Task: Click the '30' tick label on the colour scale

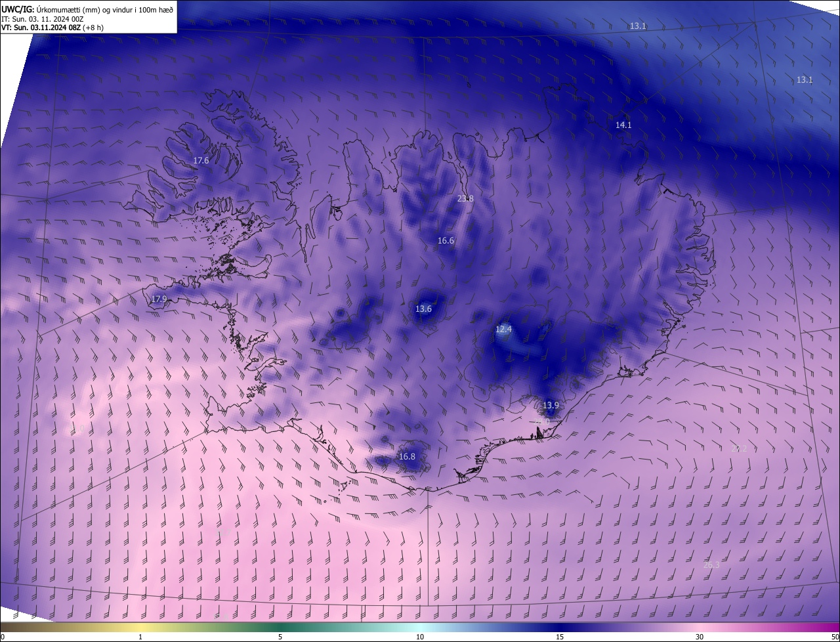Action: 700,637
